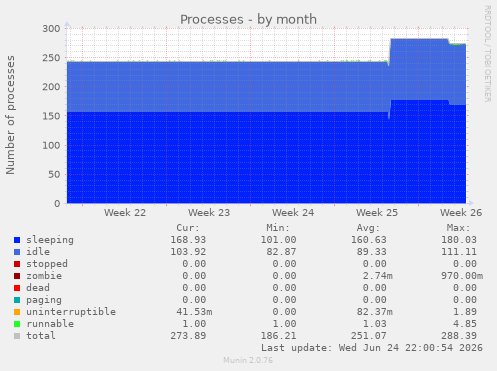This screenshot has height=371, width=497.
Task: Click the 'Avg:' column header
Action: point(368,228)
